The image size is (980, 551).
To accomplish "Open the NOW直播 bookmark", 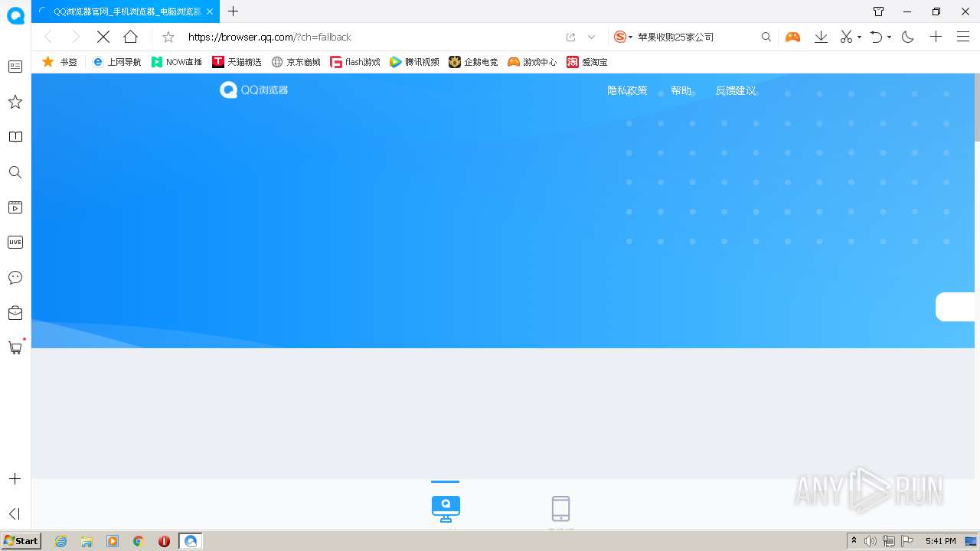I will [177, 62].
